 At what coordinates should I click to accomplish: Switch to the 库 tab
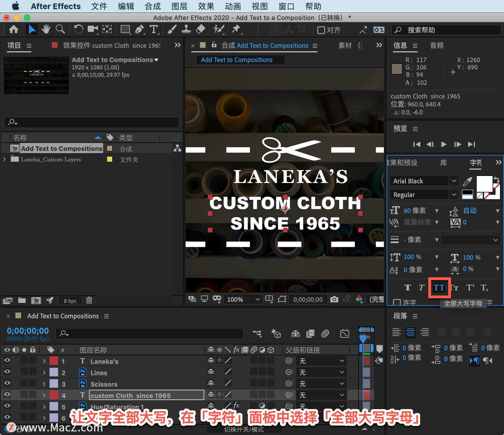pos(443,163)
